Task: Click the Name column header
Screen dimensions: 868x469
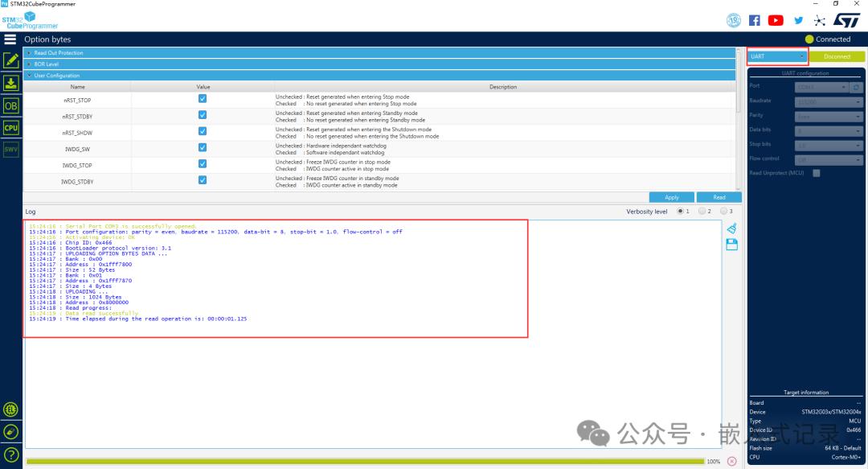Action: pyautogui.click(x=77, y=87)
